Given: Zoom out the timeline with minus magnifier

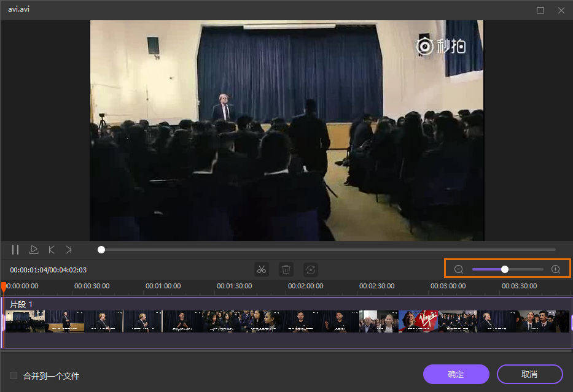Looking at the screenshot, I should coord(459,269).
